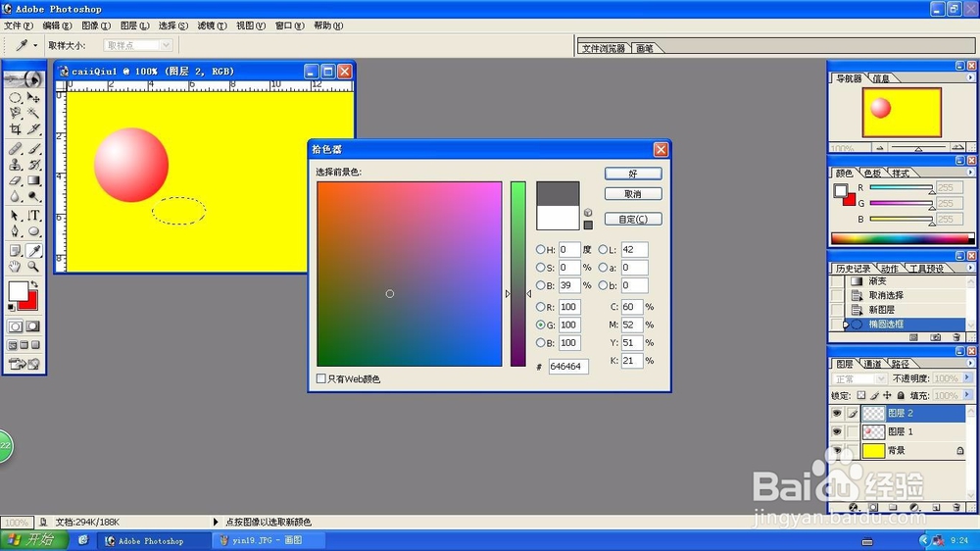980x551 pixels.
Task: Open the 文件 File menu
Action: pos(18,25)
